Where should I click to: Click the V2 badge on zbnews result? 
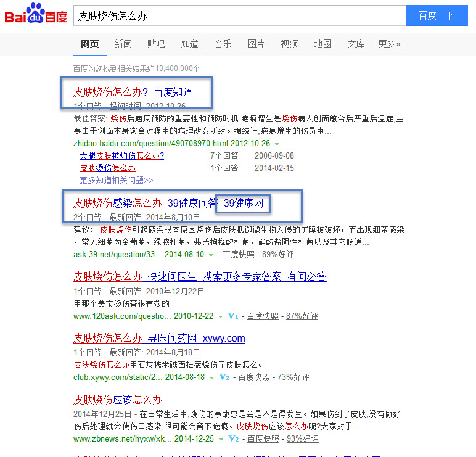click(234, 438)
